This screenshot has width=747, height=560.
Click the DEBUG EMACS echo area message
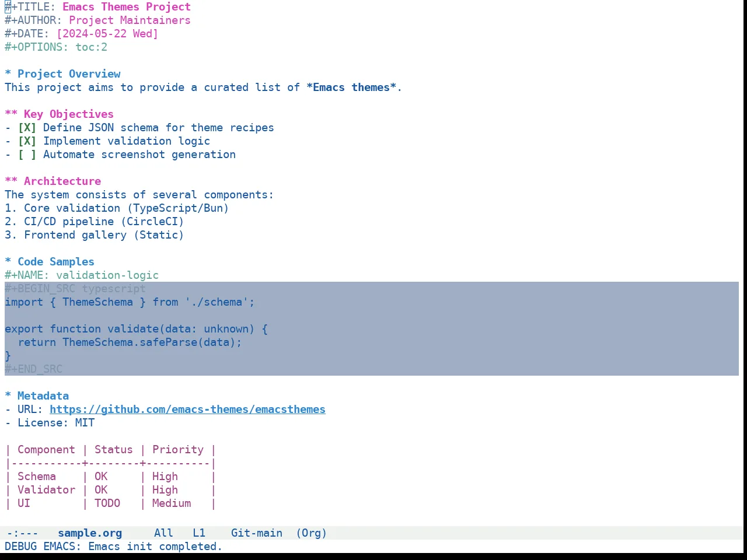tap(114, 547)
